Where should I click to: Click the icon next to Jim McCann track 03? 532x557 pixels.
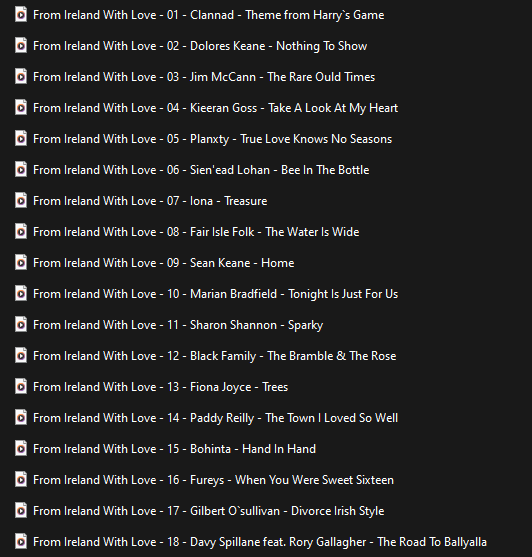click(x=21, y=76)
